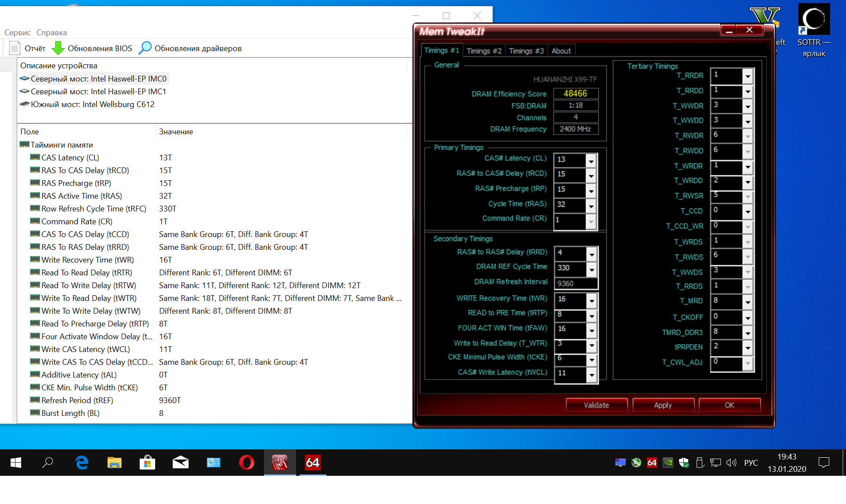The width and height of the screenshot is (846, 504).
Task: Expand the RAS# to RAS# Delay (tRRD) dropdown
Action: point(592,254)
